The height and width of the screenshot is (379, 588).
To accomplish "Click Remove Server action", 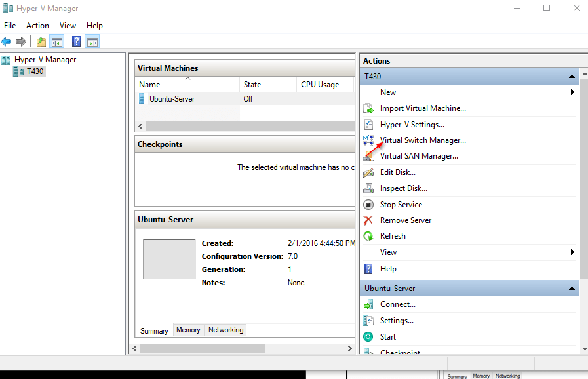I will [406, 220].
